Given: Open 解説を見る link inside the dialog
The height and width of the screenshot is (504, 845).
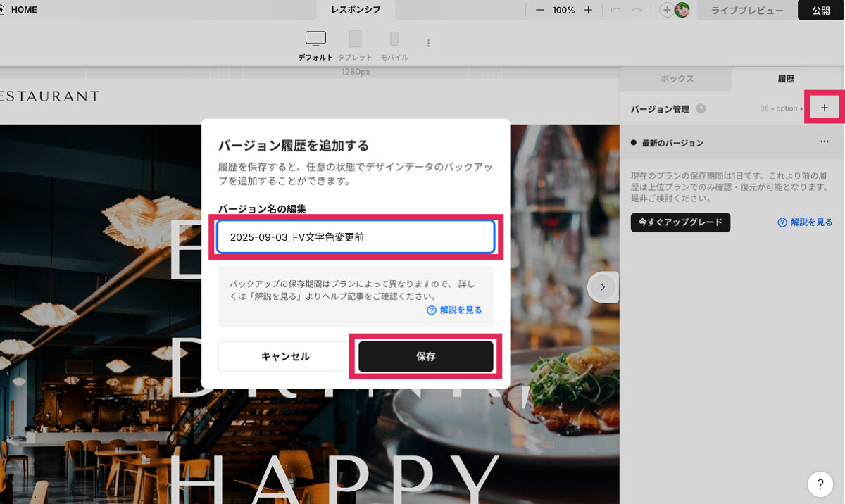Looking at the screenshot, I should 455,310.
